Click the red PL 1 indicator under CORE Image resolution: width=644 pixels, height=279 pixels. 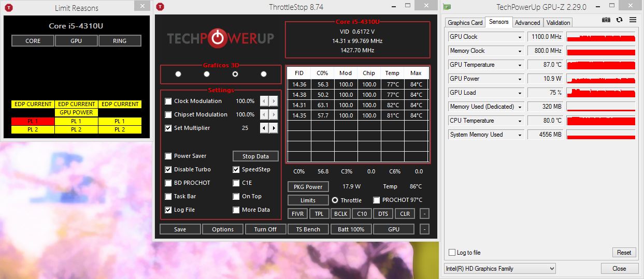click(x=33, y=121)
